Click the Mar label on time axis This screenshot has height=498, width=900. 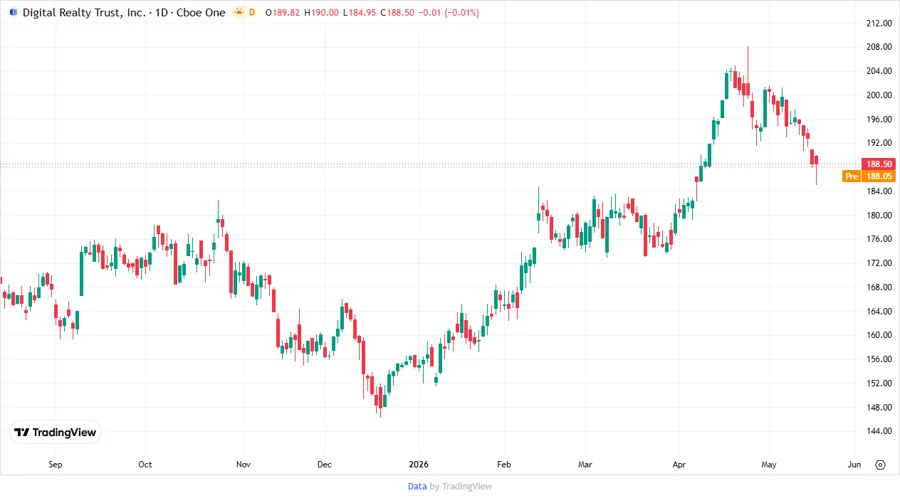coord(585,464)
